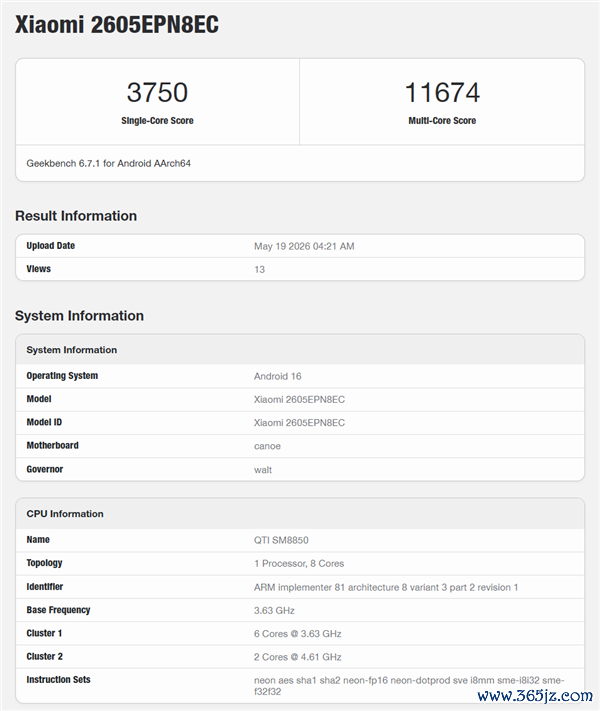Click the Model row label
The height and width of the screenshot is (711, 600).
pos(39,399)
